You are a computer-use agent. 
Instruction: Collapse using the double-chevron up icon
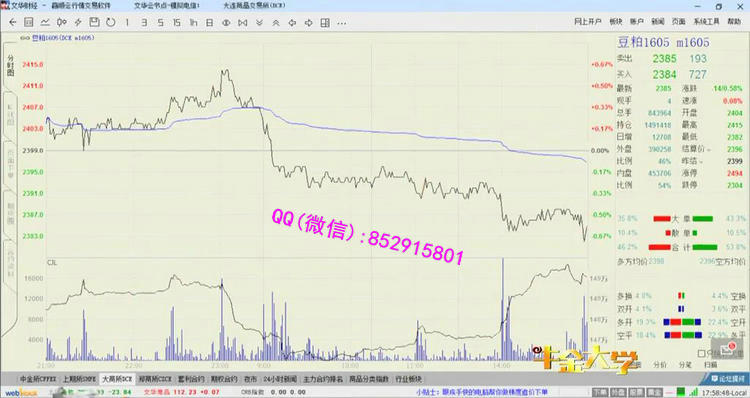[276, 22]
